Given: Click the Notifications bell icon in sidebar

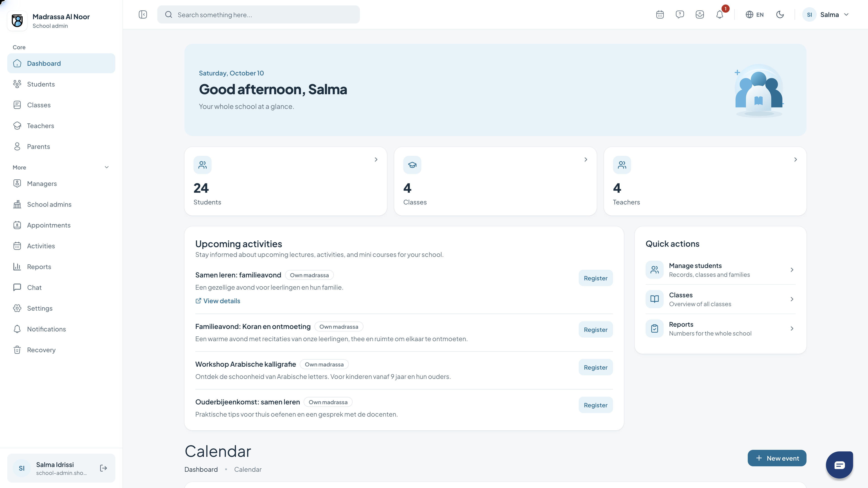Looking at the screenshot, I should click(17, 329).
